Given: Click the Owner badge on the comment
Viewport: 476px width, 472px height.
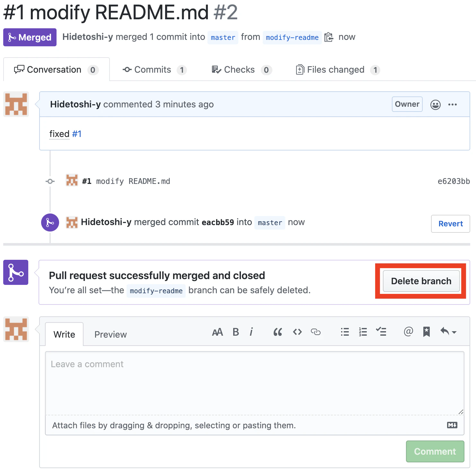Looking at the screenshot, I should point(407,104).
